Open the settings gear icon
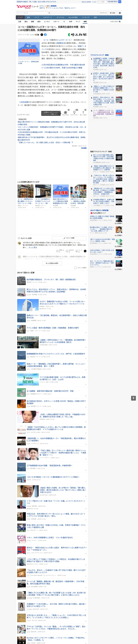The image size is (138, 644). [120, 13]
